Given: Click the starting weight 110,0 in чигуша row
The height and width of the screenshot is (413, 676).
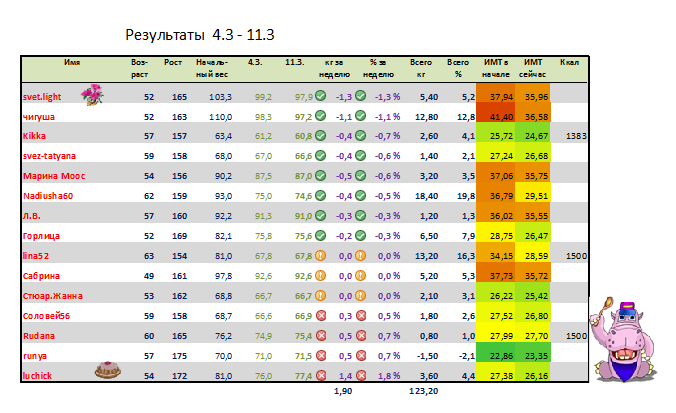Looking at the screenshot, I should (x=220, y=117).
